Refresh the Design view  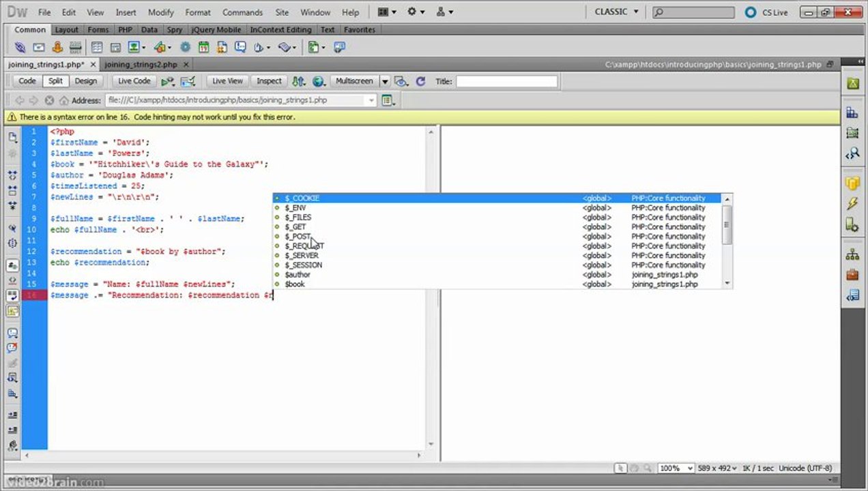pos(420,81)
